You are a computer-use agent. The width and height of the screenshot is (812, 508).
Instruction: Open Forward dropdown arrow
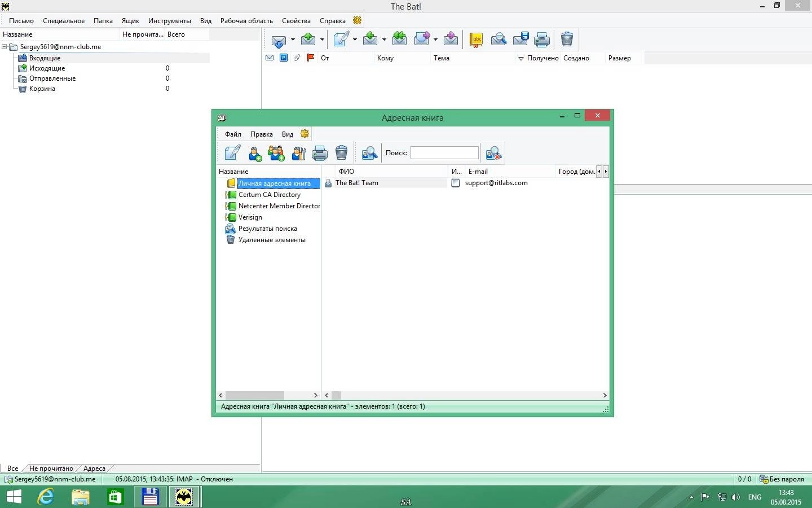point(435,40)
